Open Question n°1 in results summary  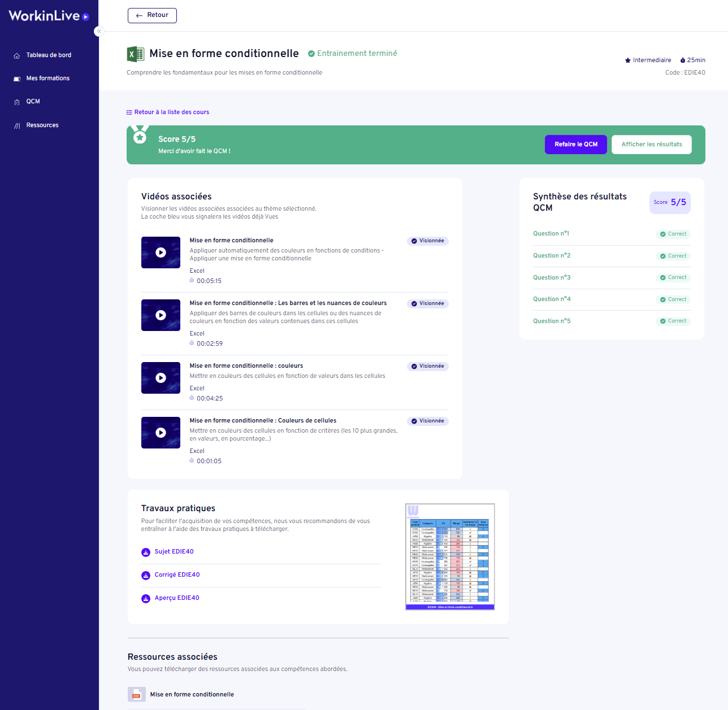551,234
